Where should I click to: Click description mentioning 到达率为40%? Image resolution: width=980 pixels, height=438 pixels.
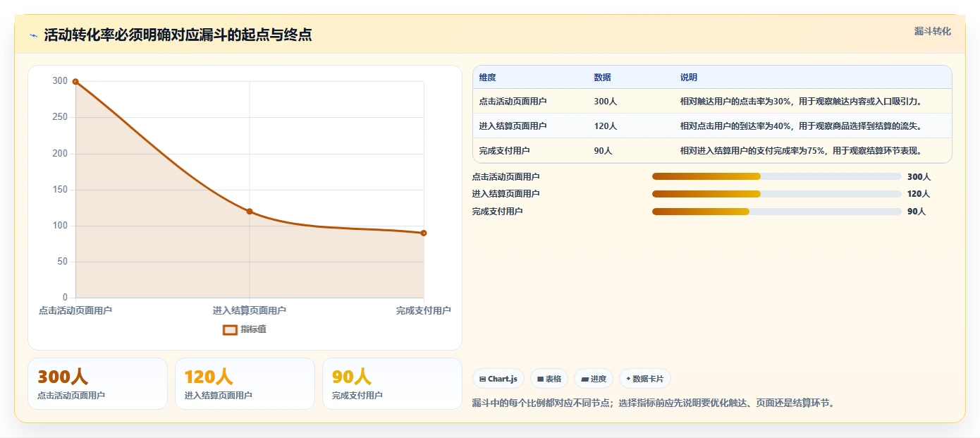click(801, 126)
